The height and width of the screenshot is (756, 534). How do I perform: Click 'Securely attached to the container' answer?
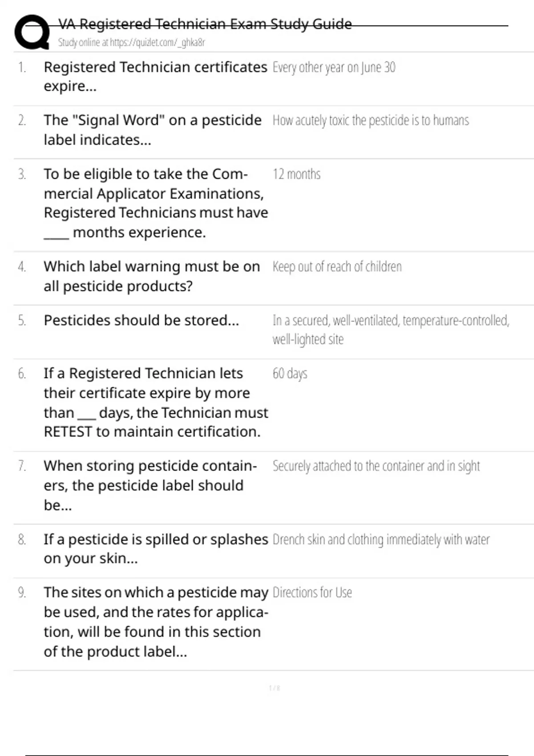pos(376,466)
